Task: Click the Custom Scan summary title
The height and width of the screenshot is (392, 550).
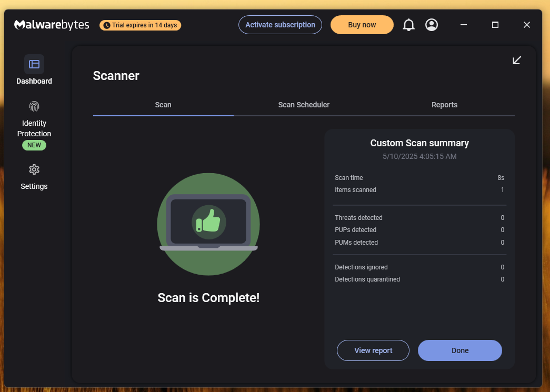Action: click(419, 143)
